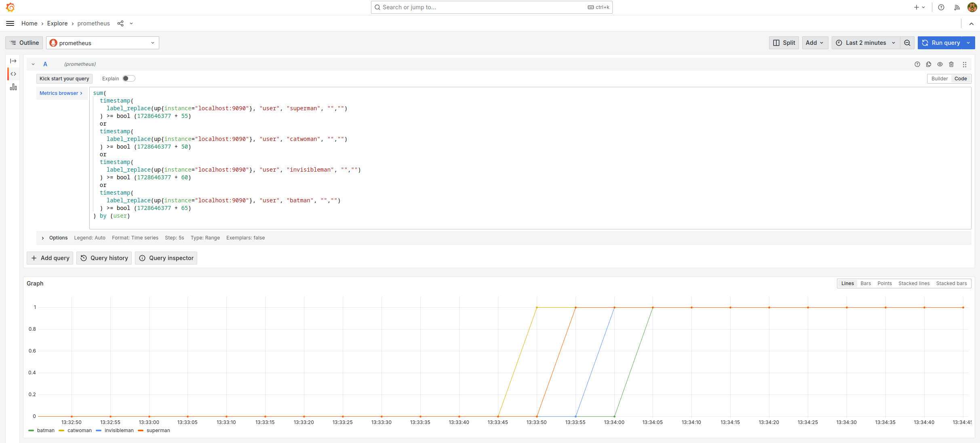Hide query A response using eye icon
This screenshot has width=980, height=443.
click(x=940, y=64)
